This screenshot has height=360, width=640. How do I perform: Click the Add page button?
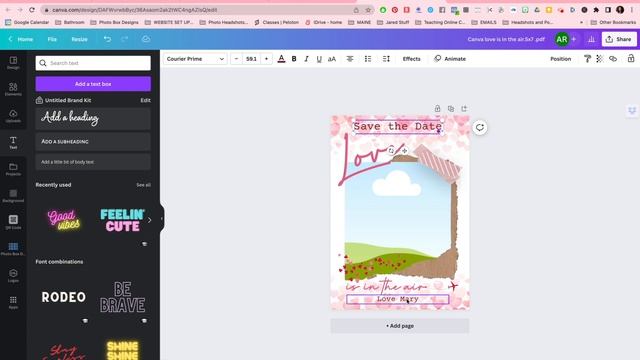[x=400, y=326]
